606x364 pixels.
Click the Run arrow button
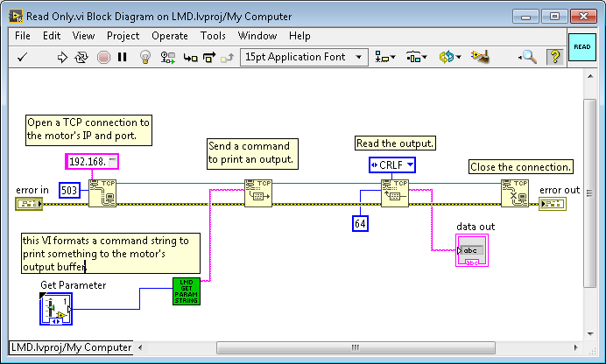pos(62,58)
